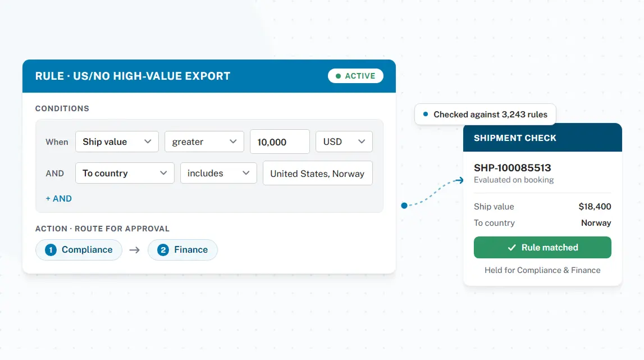The width and height of the screenshot is (644, 360).
Task: Click the United States, Norway input field
Action: [x=317, y=174]
